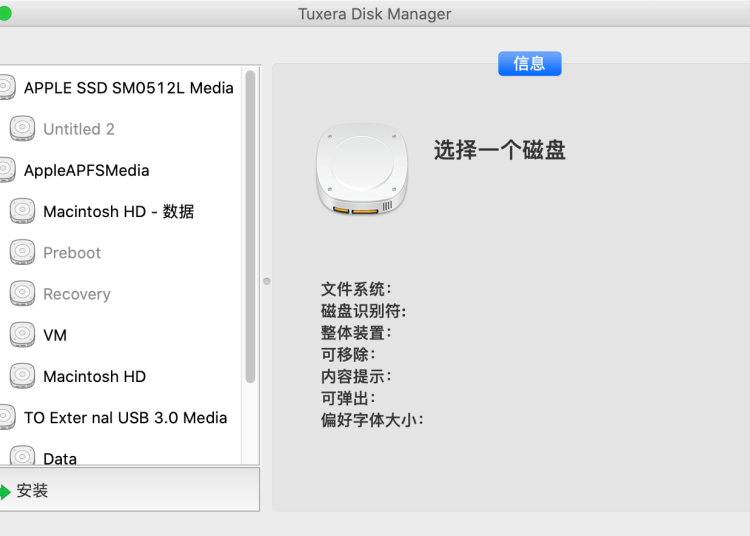Select the AppleAPFSMedia list entry
The height and width of the screenshot is (536, 750).
[x=86, y=170]
